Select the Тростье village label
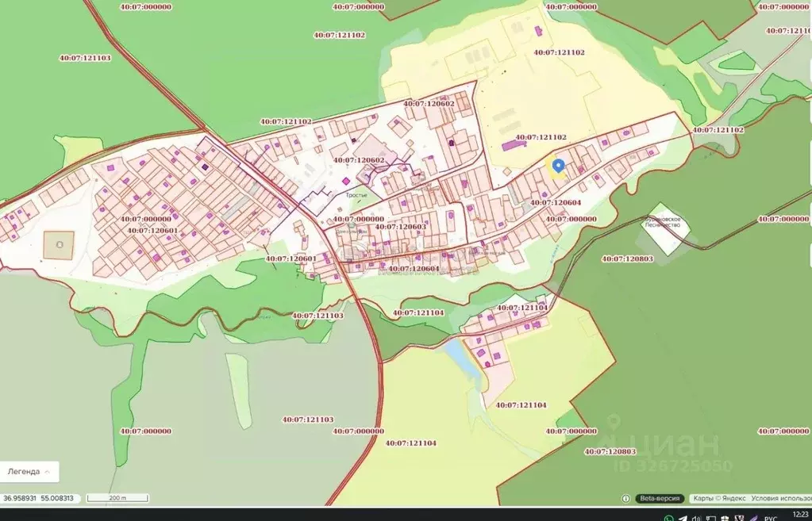The image size is (812, 521). click(x=356, y=195)
